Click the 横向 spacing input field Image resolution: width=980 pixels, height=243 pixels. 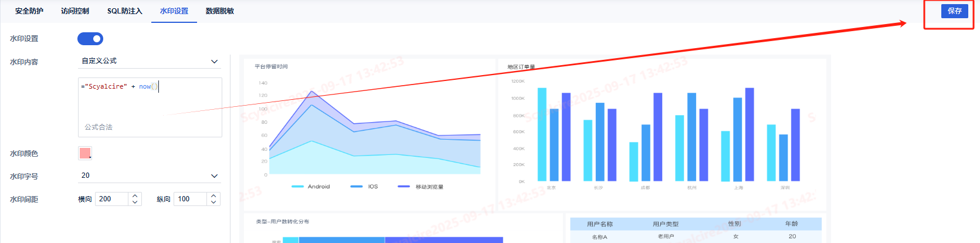click(x=111, y=199)
